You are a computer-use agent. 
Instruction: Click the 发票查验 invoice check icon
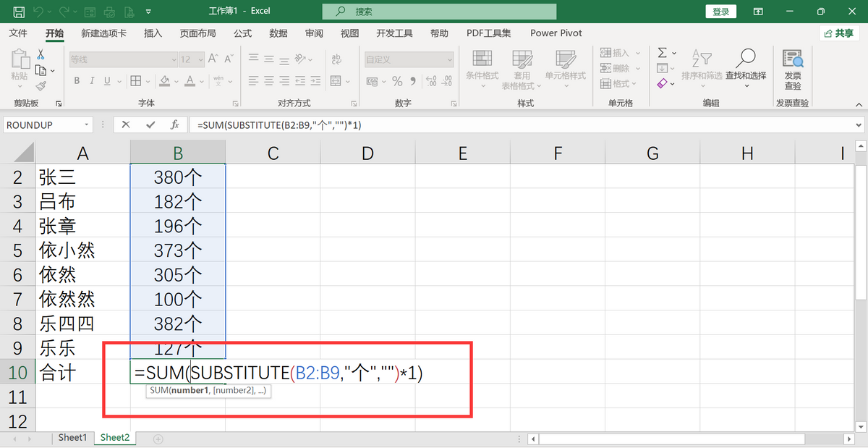point(793,69)
